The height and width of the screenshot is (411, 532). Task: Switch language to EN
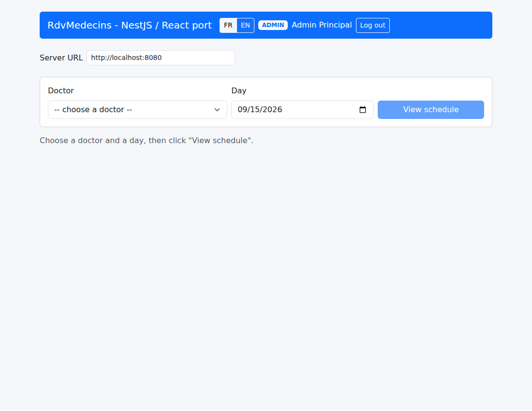coord(245,26)
